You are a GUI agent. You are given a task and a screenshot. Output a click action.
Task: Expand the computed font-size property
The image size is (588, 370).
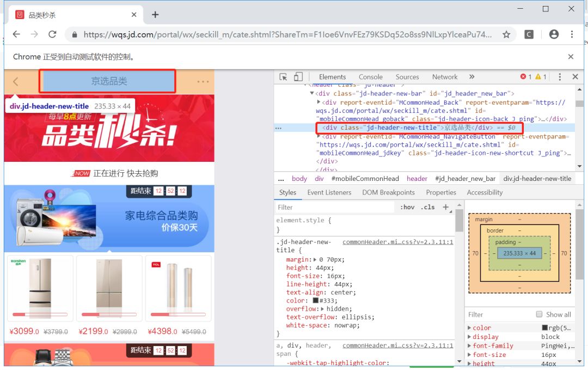tap(469, 355)
